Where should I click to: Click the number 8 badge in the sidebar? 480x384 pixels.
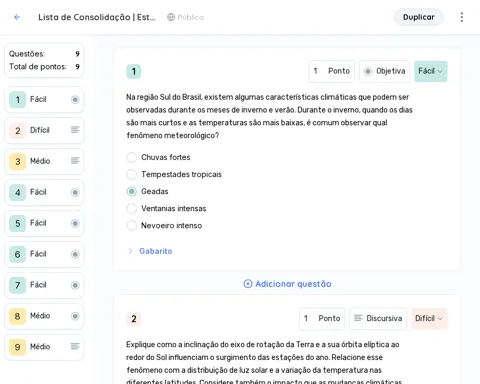18,316
